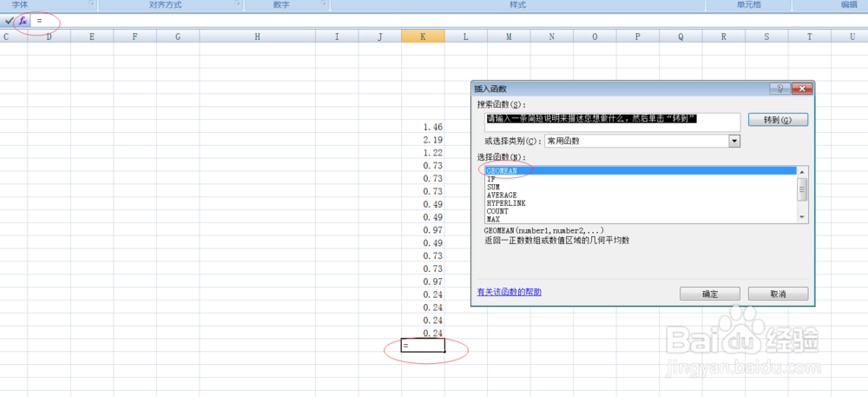Viewport: 868px width, 397px height.
Task: Select COUNT in the function list
Action: [640, 211]
